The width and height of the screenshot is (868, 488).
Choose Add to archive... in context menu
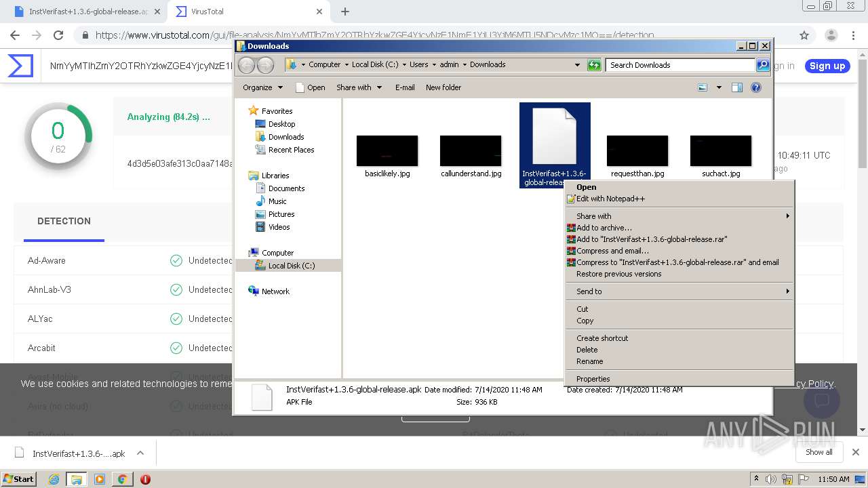pos(679,228)
